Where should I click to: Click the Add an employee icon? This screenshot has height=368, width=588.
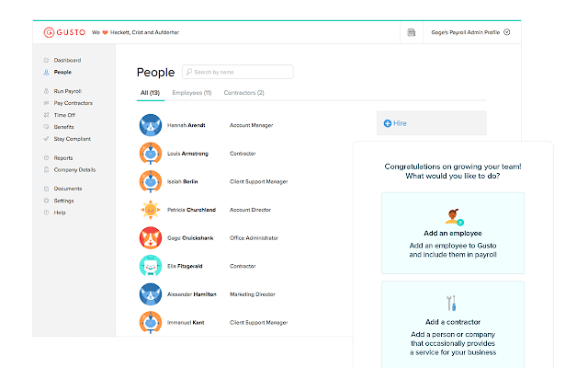(x=452, y=217)
